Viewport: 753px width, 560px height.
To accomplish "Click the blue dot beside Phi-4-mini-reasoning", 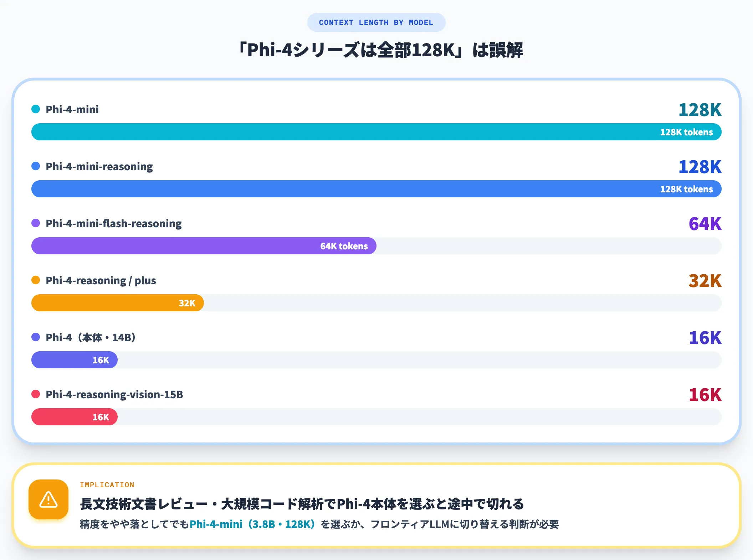I will 36,166.
